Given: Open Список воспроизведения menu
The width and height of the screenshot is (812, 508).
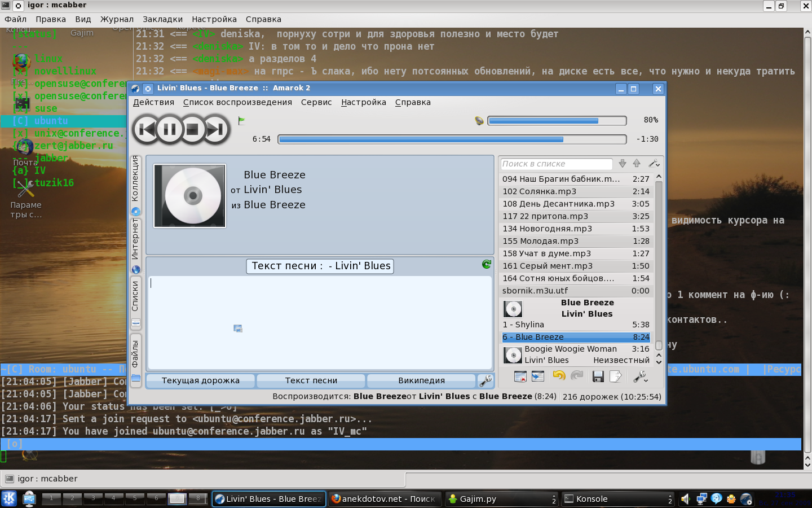Looking at the screenshot, I should (x=237, y=102).
